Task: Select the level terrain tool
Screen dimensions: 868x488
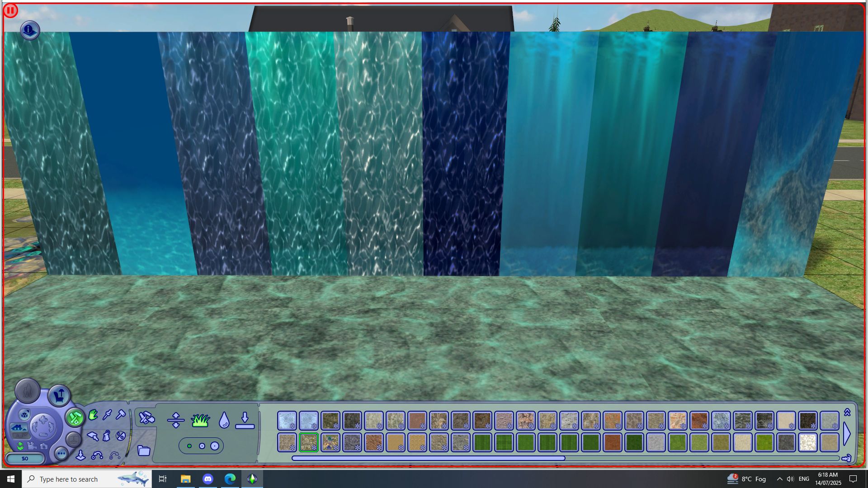Action: click(245, 420)
